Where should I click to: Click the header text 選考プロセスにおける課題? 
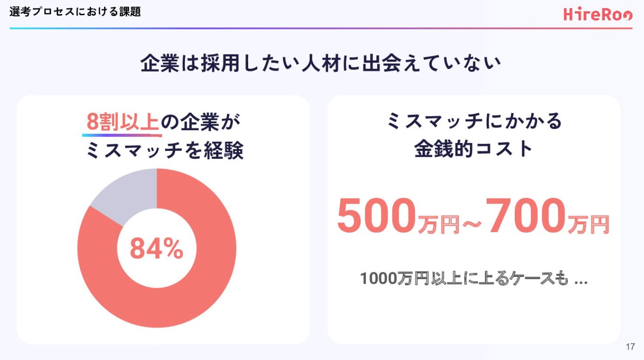click(x=75, y=12)
